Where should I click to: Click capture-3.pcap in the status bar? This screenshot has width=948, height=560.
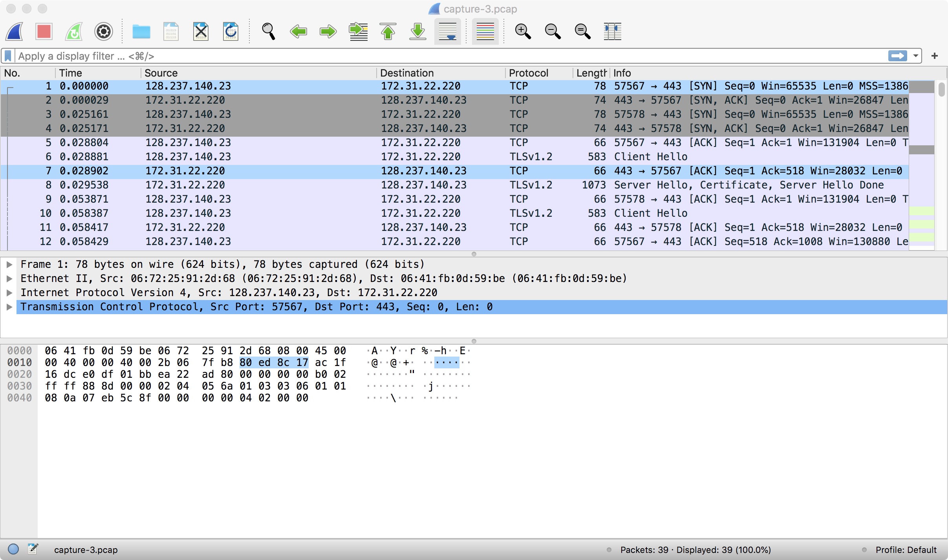point(86,550)
